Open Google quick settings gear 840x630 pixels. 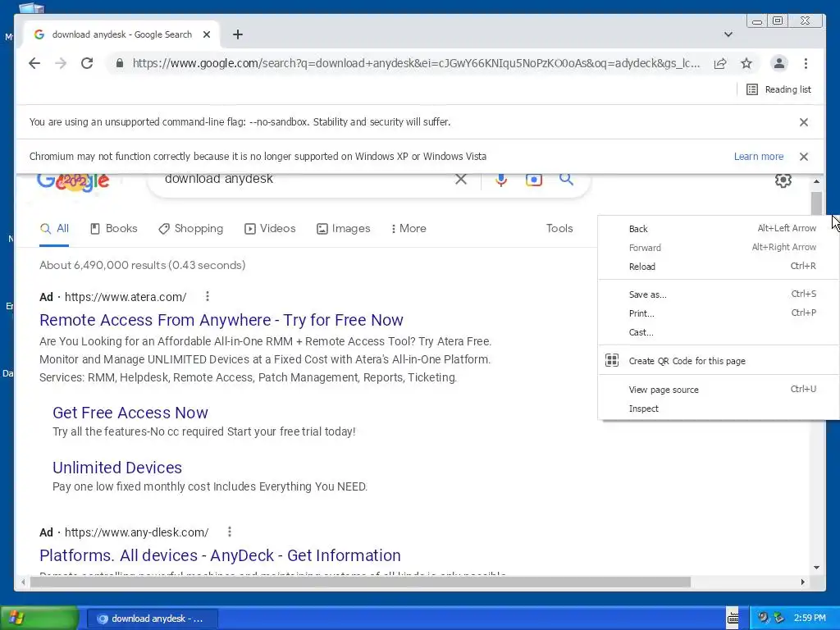[783, 180]
